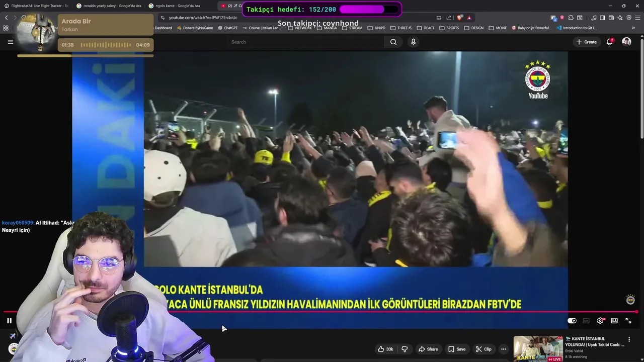Expand the DESIGN bookmarks folder
Image resolution: width=644 pixels, height=362 pixels.
[x=473, y=28]
